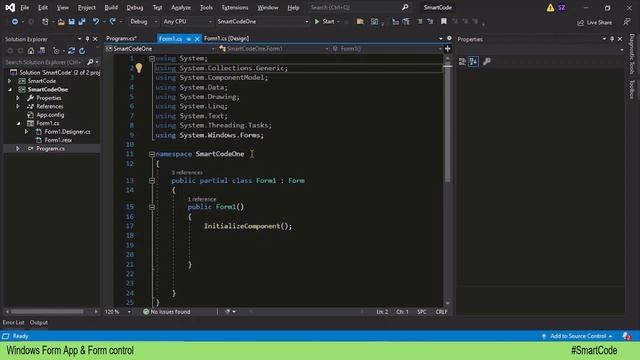Image resolution: width=640 pixels, height=360 pixels.
Task: Expand the References tree node
Action: pyautogui.click(x=18, y=107)
